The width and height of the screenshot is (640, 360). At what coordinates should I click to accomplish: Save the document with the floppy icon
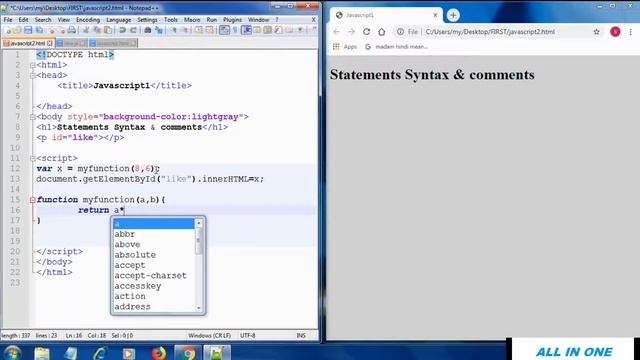point(28,30)
